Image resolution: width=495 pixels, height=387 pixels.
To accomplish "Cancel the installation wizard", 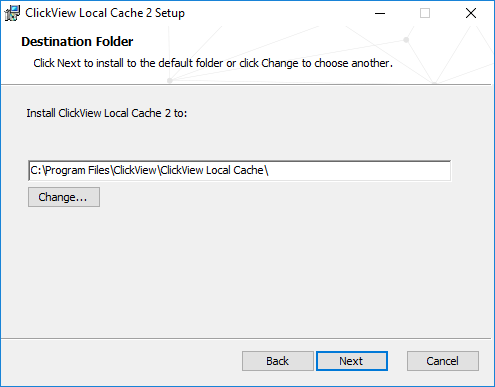I will point(443,361).
